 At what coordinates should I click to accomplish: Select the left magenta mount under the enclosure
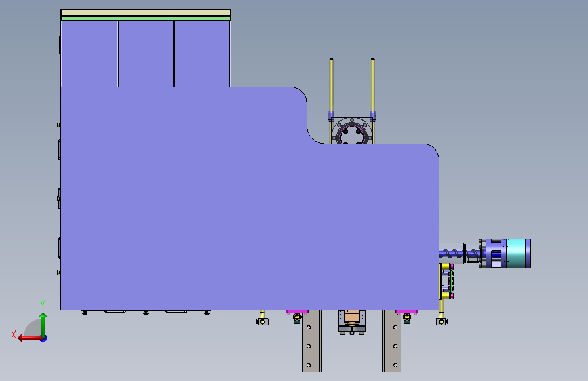pos(296,312)
